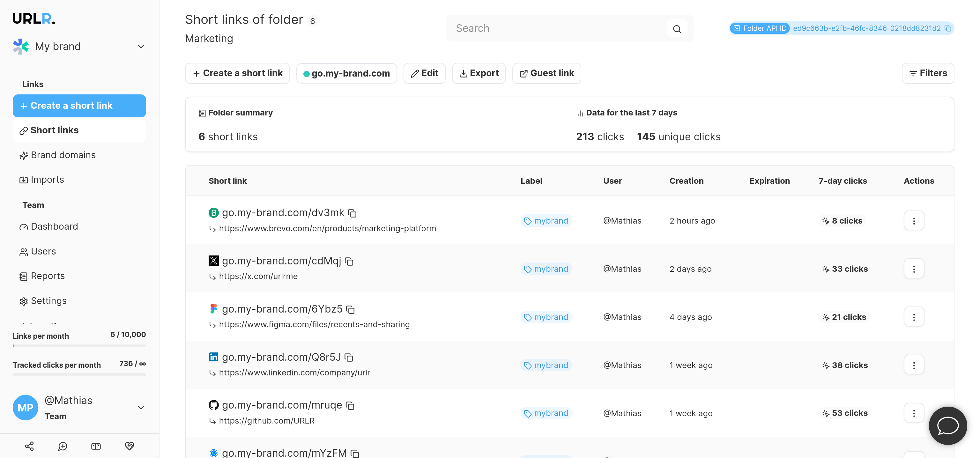Click the mybrand label on Q8r5J row
This screenshot has width=980, height=458.
tap(546, 365)
